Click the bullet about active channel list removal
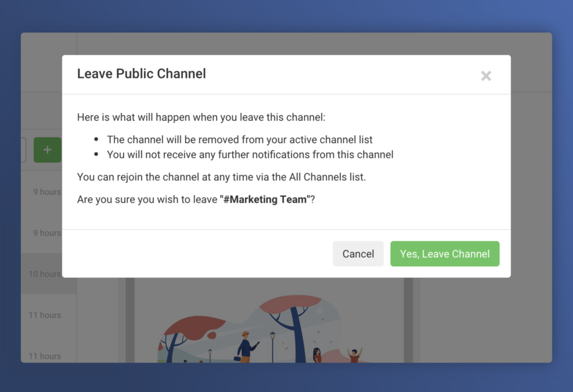This screenshot has height=392, width=573. tap(239, 140)
